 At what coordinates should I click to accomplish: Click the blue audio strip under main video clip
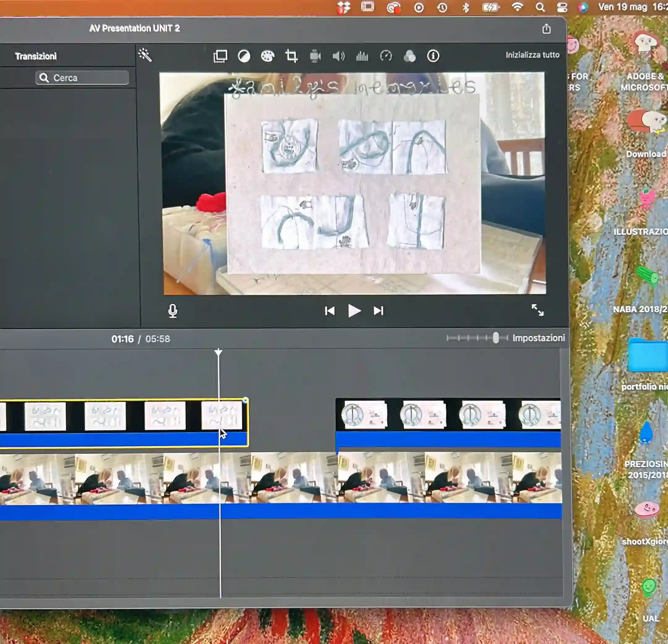coord(281,511)
